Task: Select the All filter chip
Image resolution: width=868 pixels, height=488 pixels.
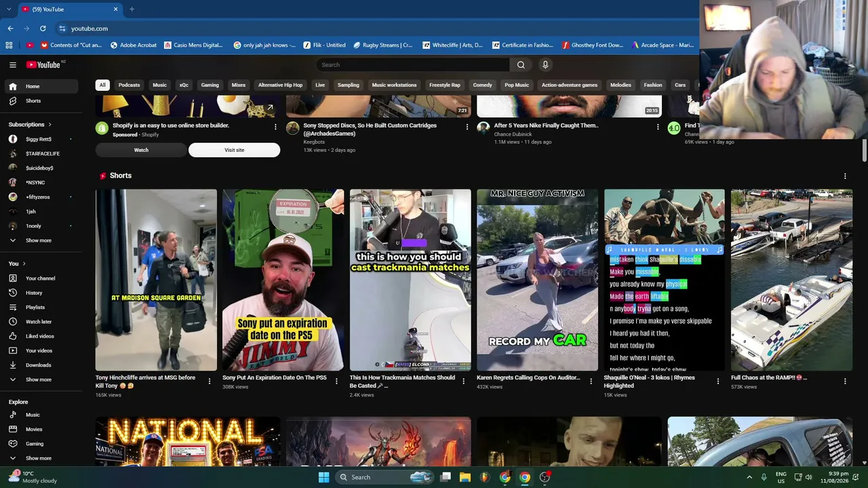Action: pos(102,85)
